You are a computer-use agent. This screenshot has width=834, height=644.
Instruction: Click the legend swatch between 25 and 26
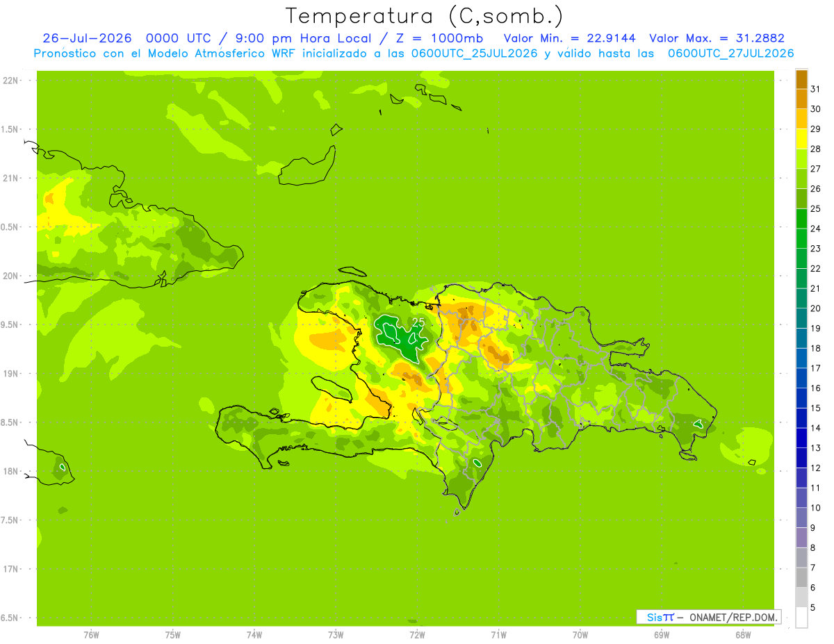pos(801,199)
